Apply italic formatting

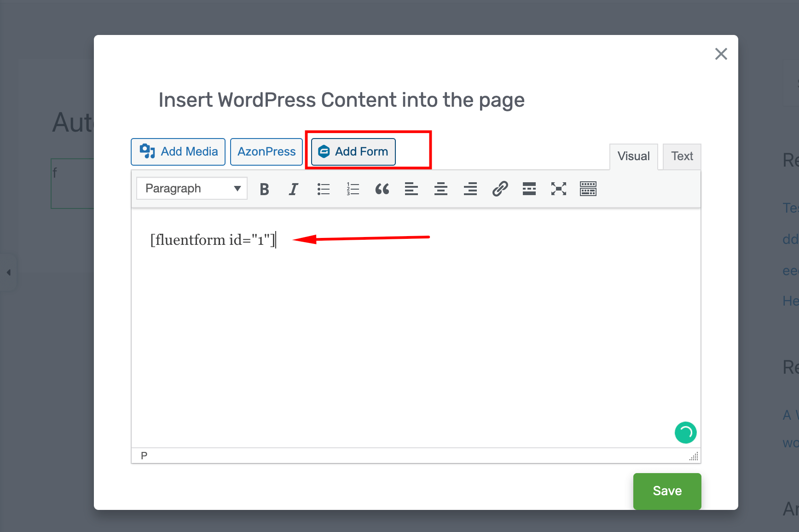click(x=293, y=189)
